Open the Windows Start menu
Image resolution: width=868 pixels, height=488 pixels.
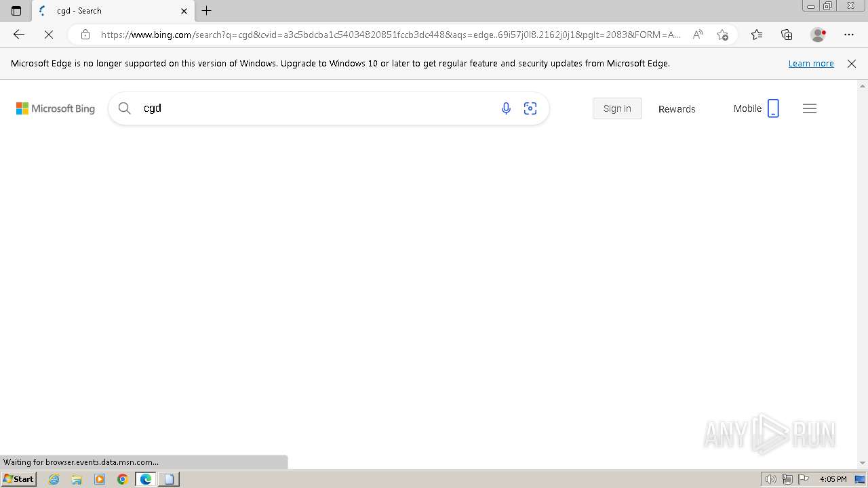pyautogui.click(x=18, y=479)
